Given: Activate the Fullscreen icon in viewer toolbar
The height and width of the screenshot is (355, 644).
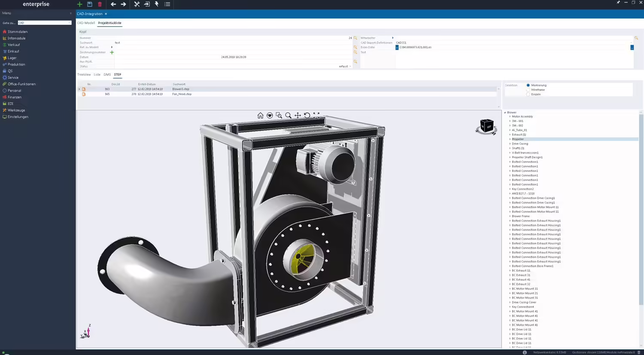Looking at the screenshot, I should pyautogui.click(x=316, y=115).
